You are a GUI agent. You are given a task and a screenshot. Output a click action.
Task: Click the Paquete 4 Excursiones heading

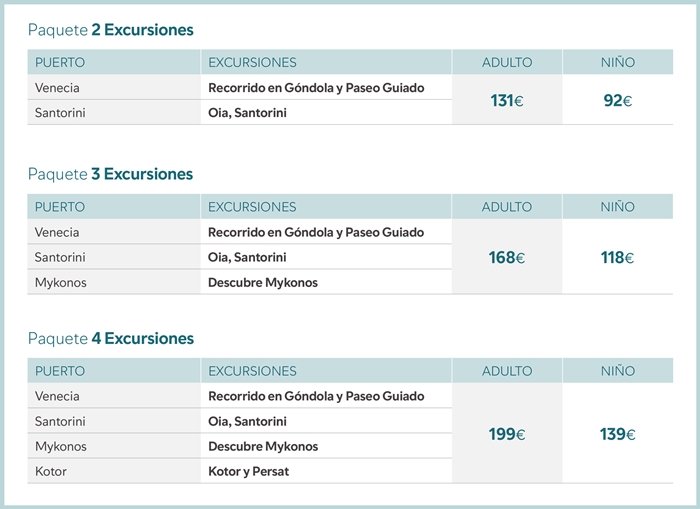pos(111,338)
